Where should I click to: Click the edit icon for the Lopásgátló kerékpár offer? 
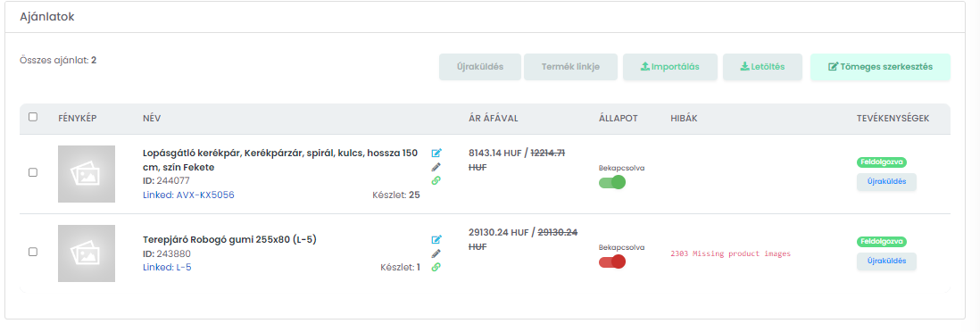[x=436, y=153]
